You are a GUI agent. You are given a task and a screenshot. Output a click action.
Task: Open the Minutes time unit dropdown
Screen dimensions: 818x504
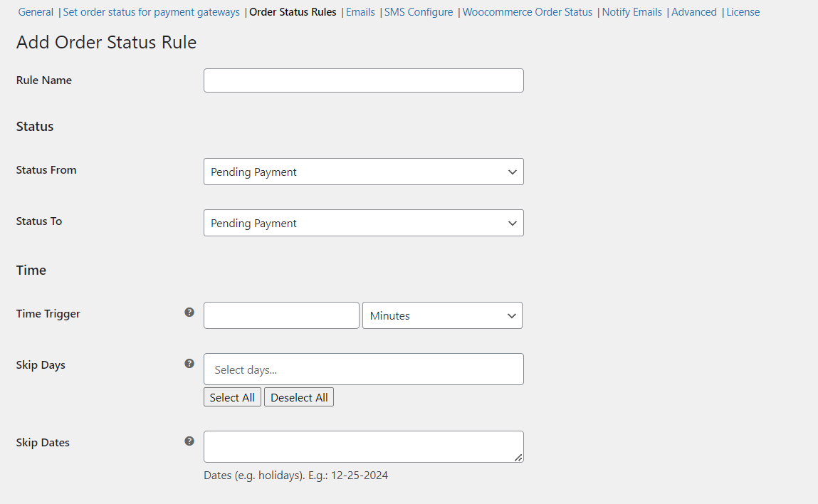tap(442, 315)
